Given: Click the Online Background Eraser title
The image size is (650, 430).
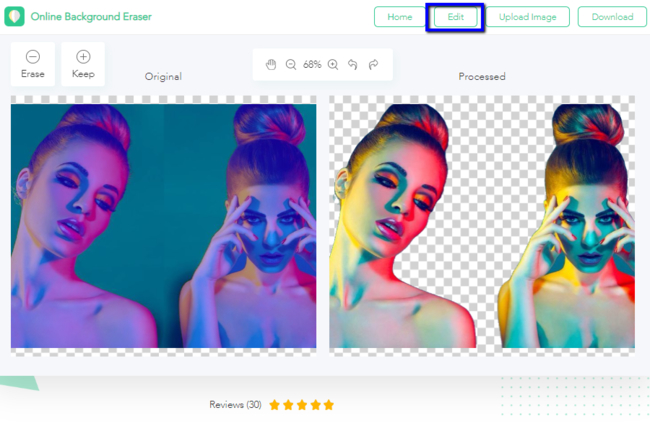Looking at the screenshot, I should 91,17.
